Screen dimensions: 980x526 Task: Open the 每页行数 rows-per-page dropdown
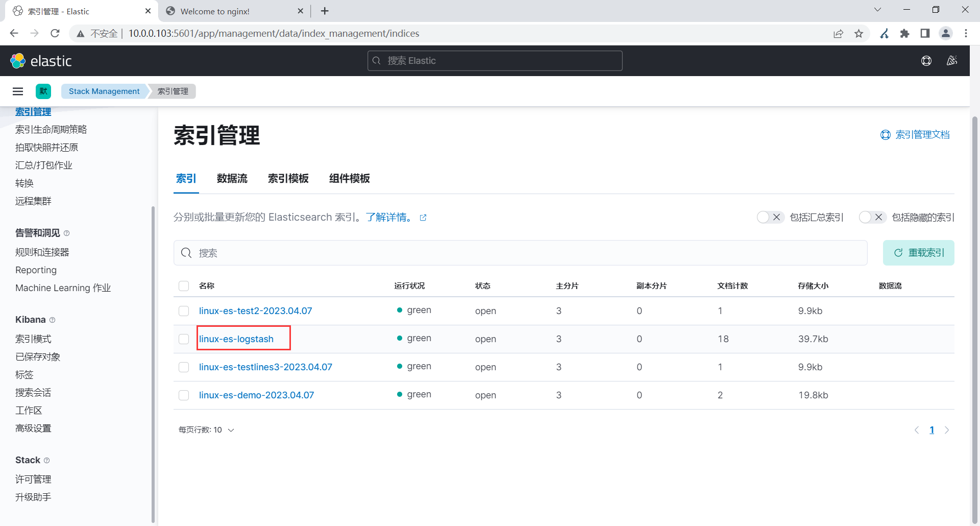pos(206,430)
